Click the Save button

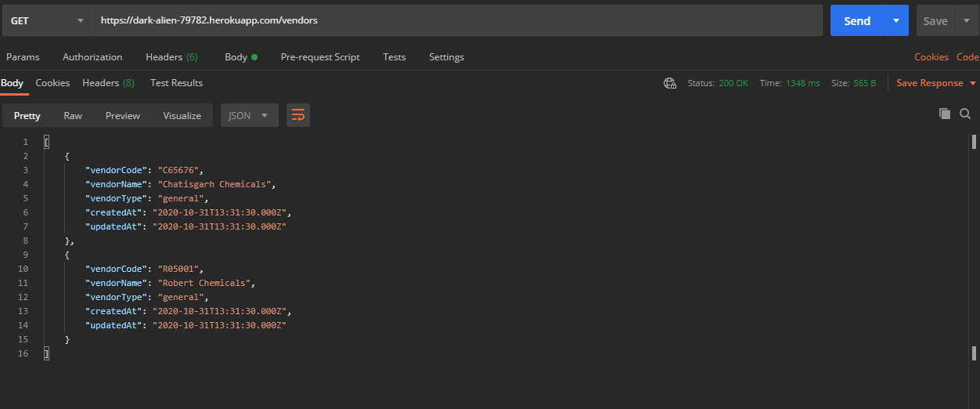[x=935, y=21]
